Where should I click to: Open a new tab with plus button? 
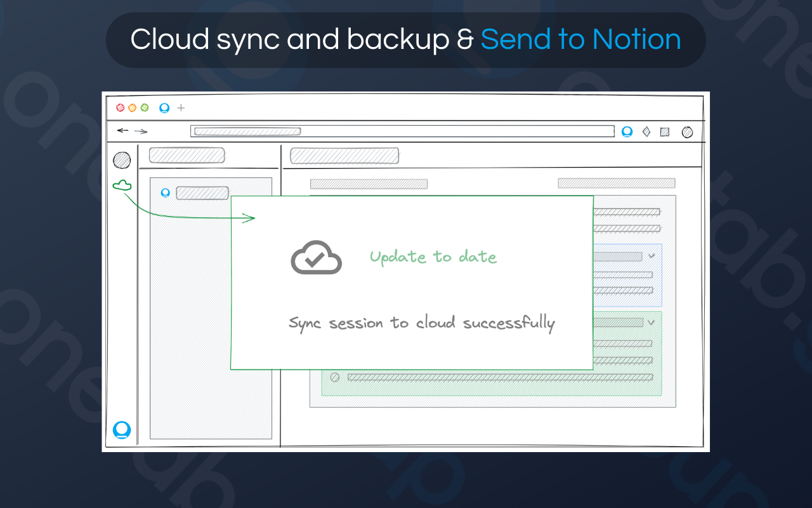[x=181, y=108]
